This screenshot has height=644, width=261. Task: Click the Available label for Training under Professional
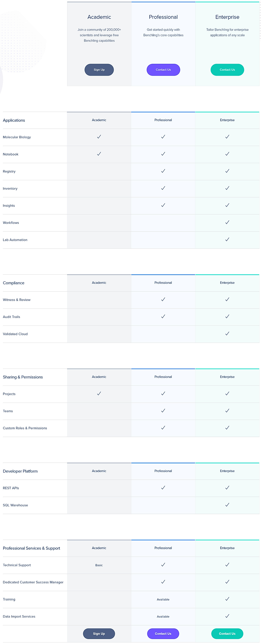(163, 599)
